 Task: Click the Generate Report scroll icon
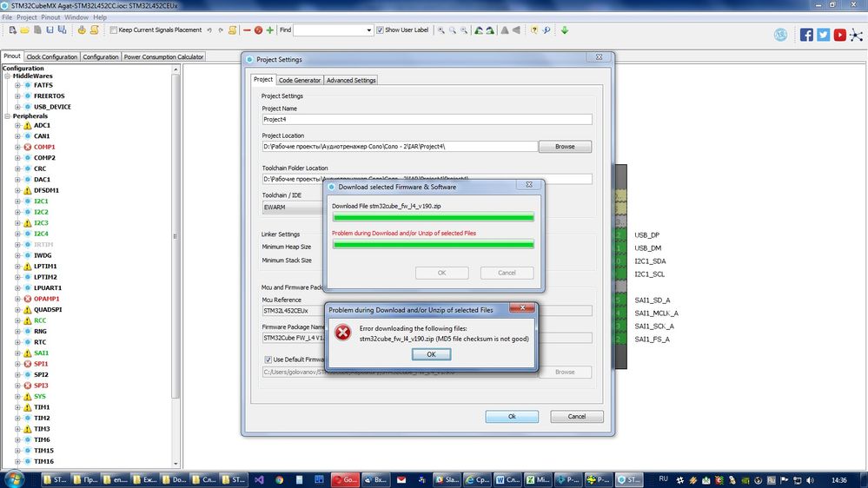coord(94,30)
